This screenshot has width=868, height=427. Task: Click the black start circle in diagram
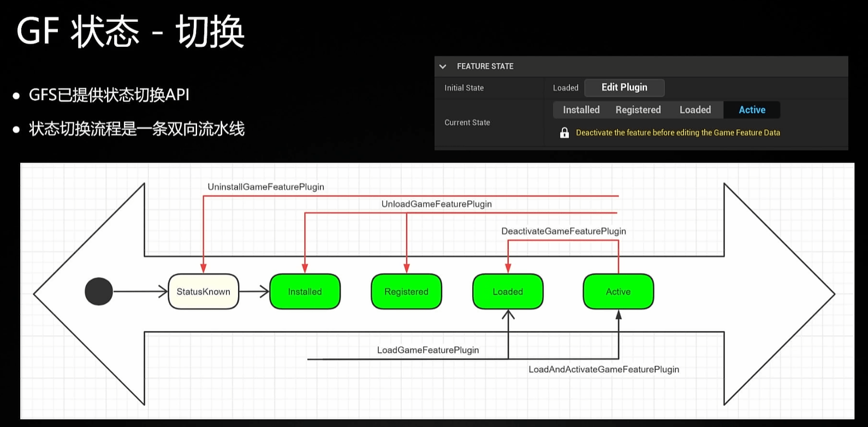point(99,291)
